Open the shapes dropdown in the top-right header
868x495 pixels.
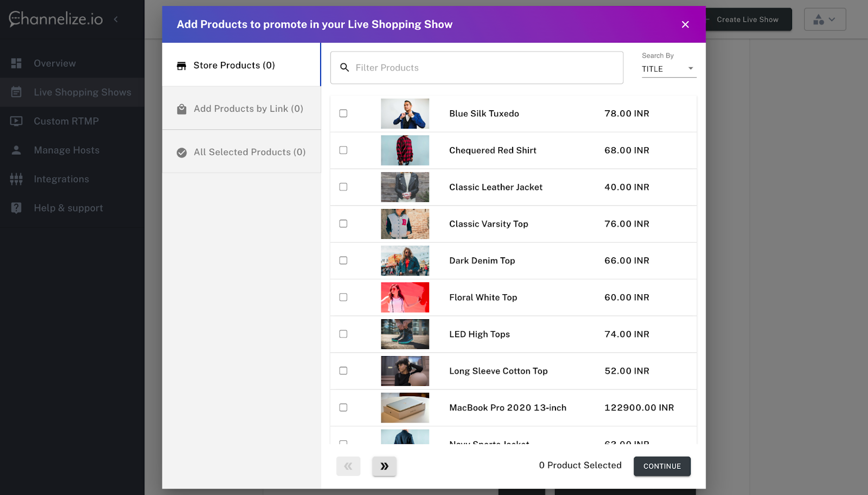pos(825,20)
